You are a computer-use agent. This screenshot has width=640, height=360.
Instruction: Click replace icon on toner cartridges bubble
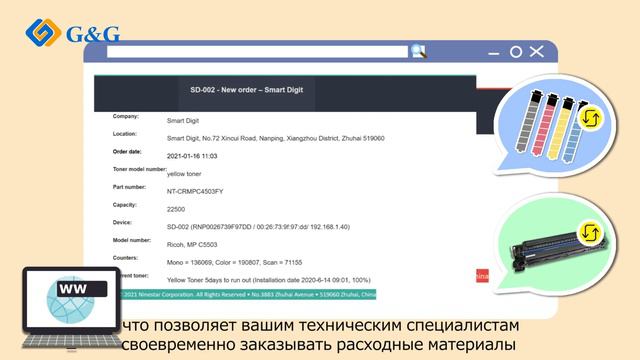591,118
